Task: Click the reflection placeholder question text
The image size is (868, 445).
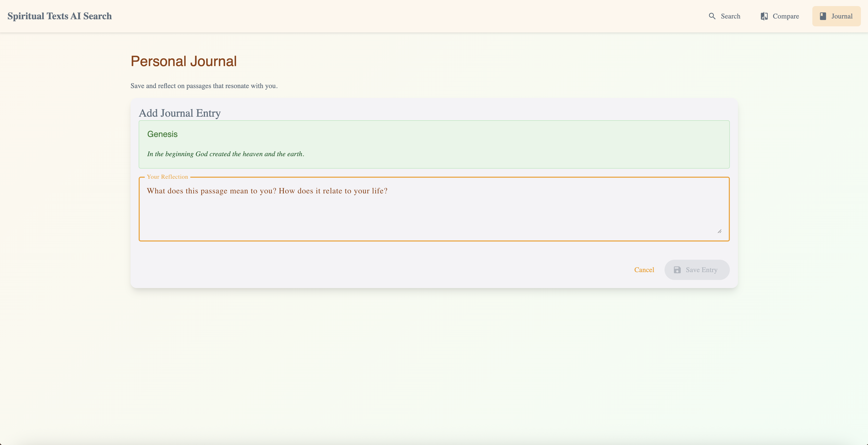Action: click(x=267, y=191)
